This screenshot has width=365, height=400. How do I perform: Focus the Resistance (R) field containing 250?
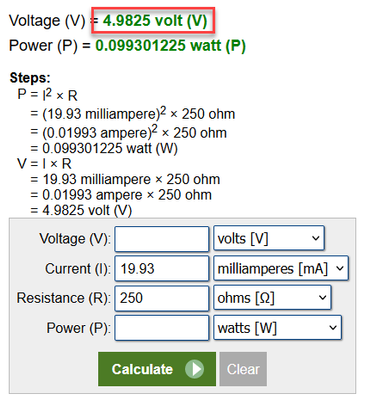(x=162, y=298)
